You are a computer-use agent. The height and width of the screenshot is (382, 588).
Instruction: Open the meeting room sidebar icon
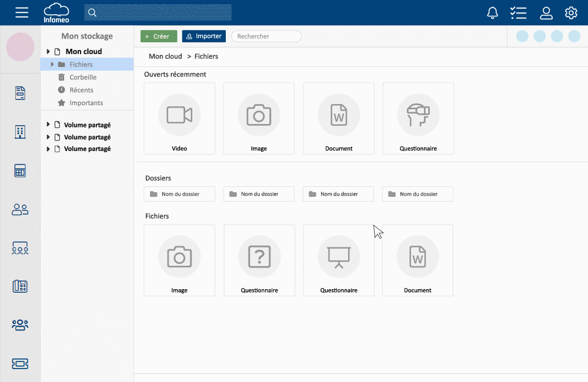coord(20,248)
